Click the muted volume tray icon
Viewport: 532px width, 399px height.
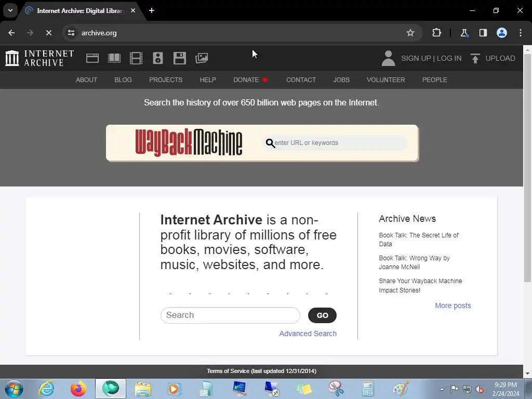[480, 389]
